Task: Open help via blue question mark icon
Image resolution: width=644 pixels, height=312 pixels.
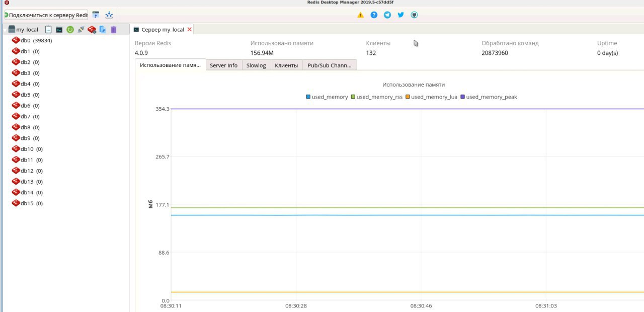Action: pyautogui.click(x=374, y=15)
